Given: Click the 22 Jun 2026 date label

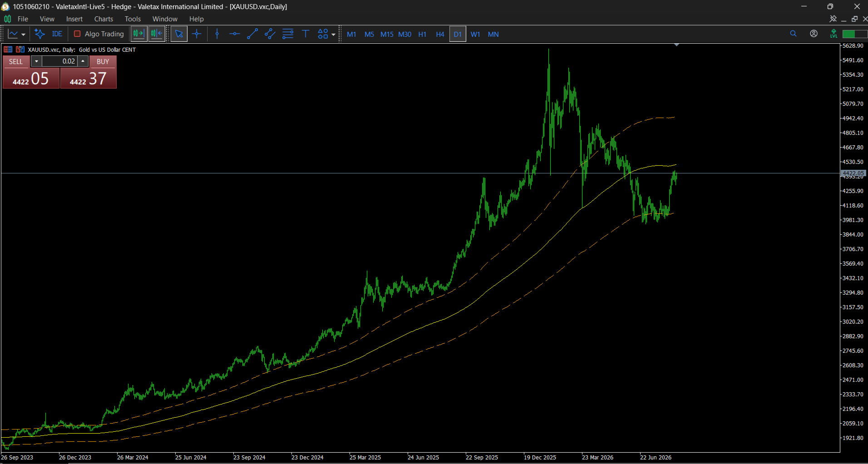Looking at the screenshot, I should [656, 458].
